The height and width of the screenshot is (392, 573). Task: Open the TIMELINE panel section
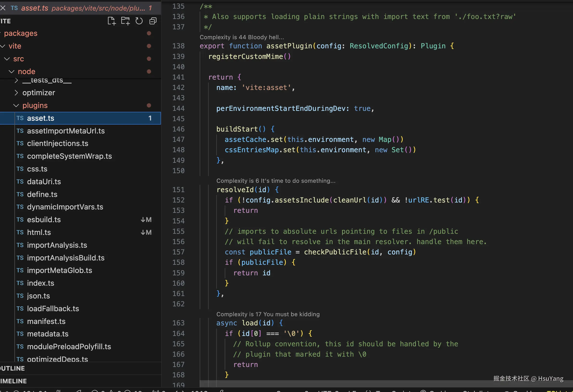(14, 381)
